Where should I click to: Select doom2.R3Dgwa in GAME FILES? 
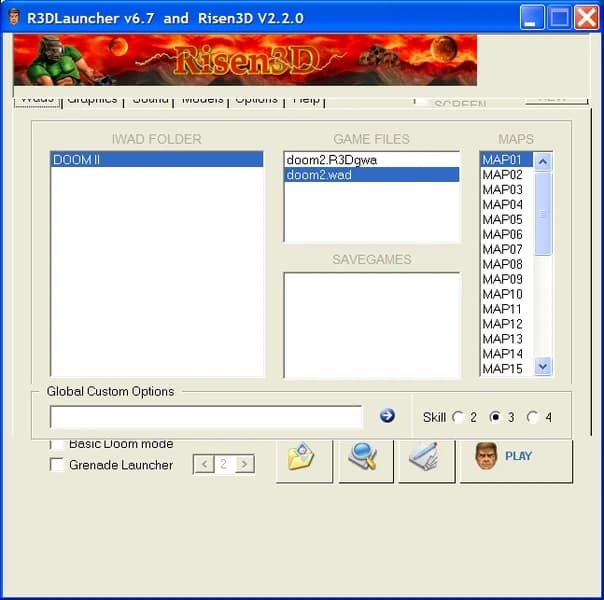click(371, 160)
